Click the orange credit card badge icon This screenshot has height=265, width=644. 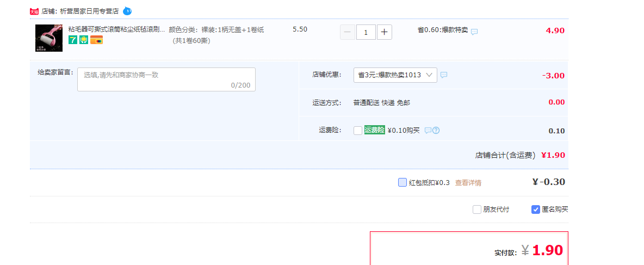coord(96,40)
